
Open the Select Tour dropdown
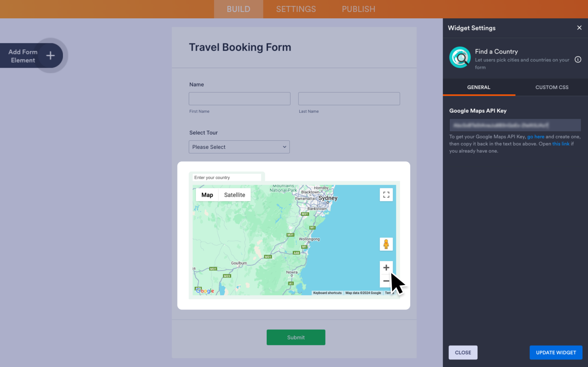(x=239, y=147)
